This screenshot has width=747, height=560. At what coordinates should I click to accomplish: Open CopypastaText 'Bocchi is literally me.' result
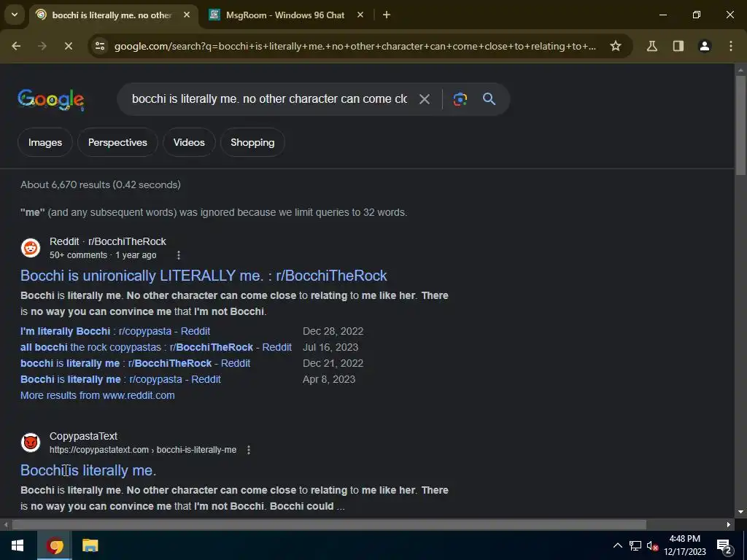coord(88,470)
